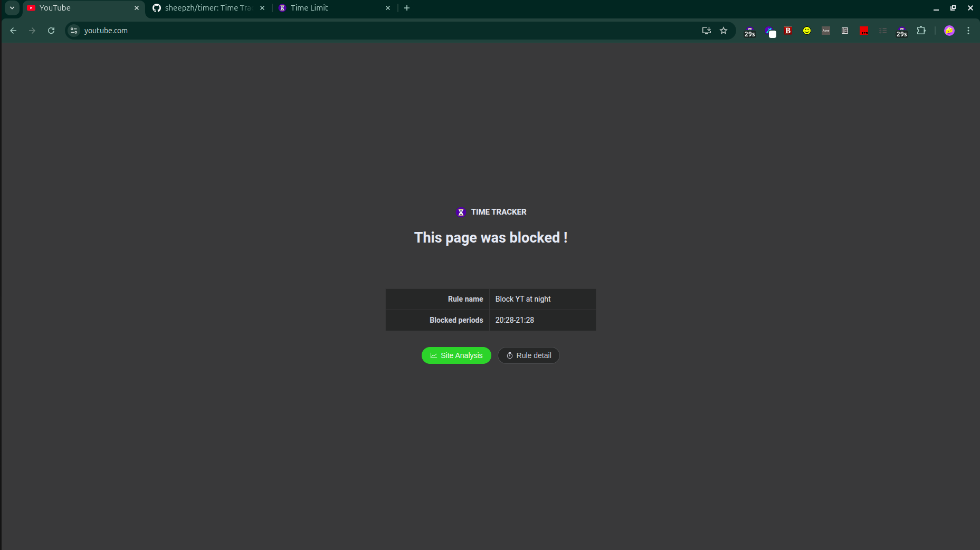
Task: Reload the blocked YouTube page
Action: pos(51,31)
